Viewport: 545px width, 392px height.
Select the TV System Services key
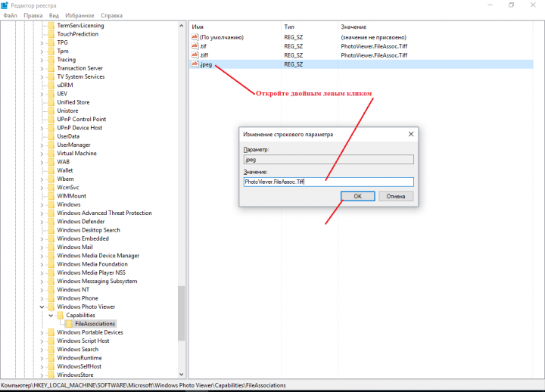coord(81,76)
